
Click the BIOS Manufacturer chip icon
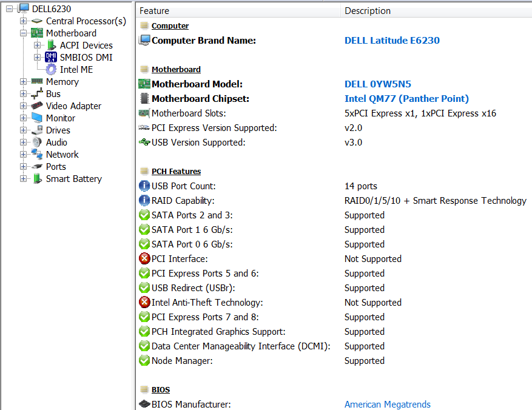coord(144,404)
